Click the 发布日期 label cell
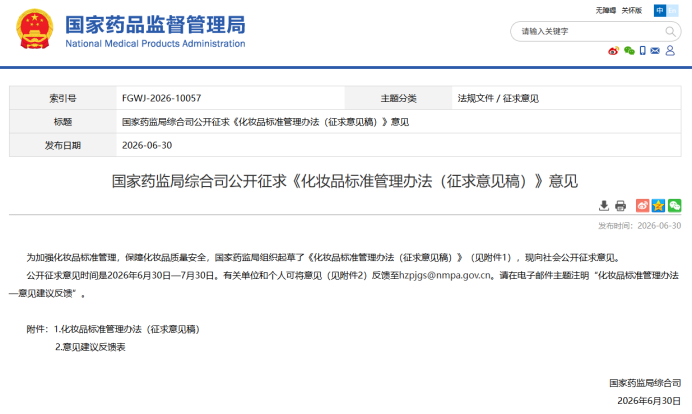This screenshot has width=692, height=414. [x=63, y=145]
